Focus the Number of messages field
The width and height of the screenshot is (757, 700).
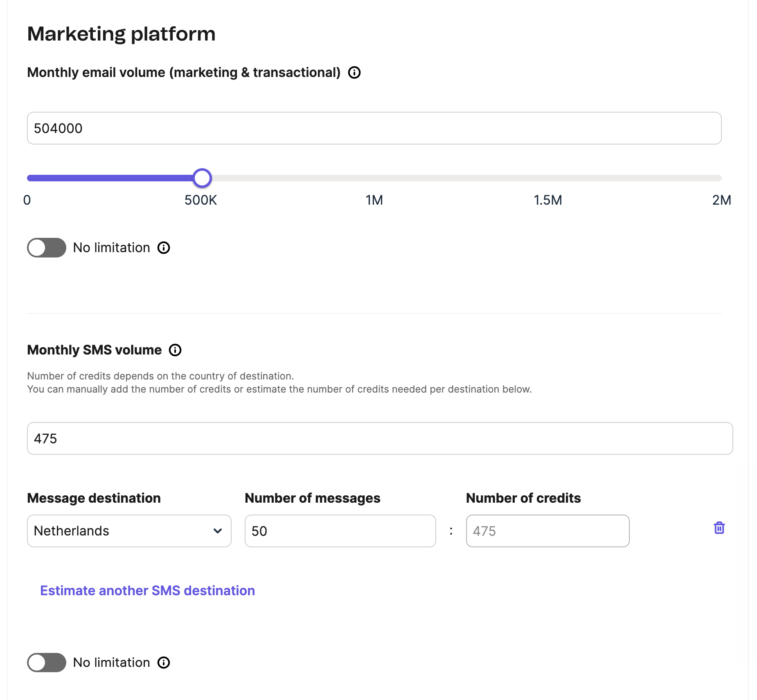click(x=340, y=531)
